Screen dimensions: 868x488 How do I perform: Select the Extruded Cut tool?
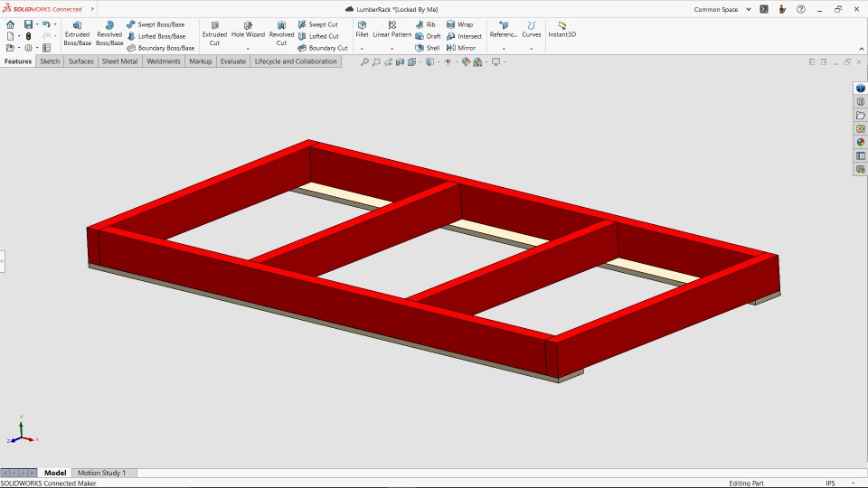coord(215,33)
